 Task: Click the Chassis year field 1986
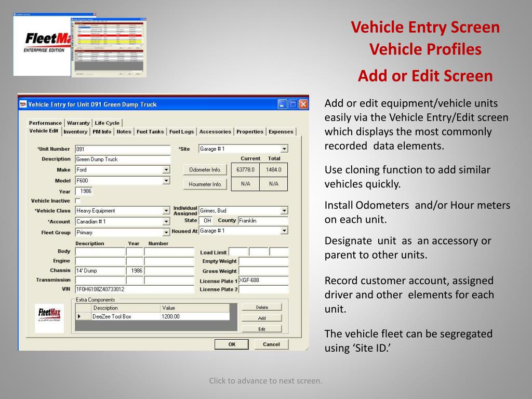[x=135, y=270]
